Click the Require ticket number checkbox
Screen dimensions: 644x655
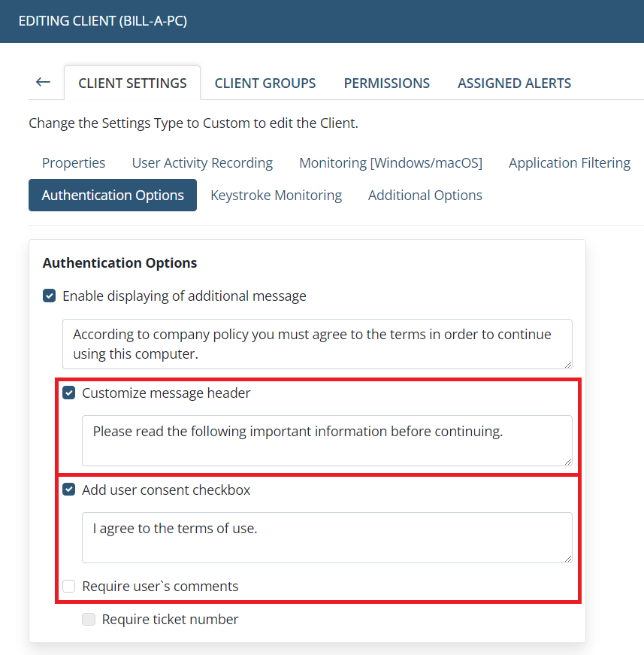click(x=89, y=620)
